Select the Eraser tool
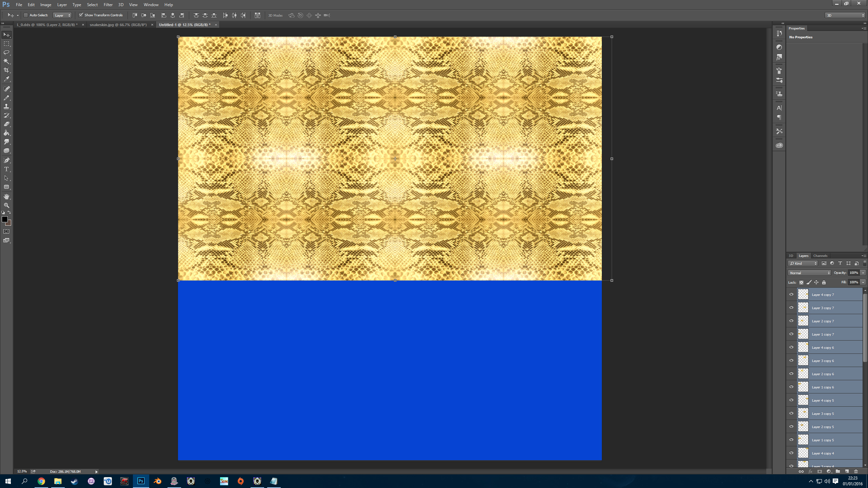Image resolution: width=868 pixels, height=488 pixels. point(6,124)
